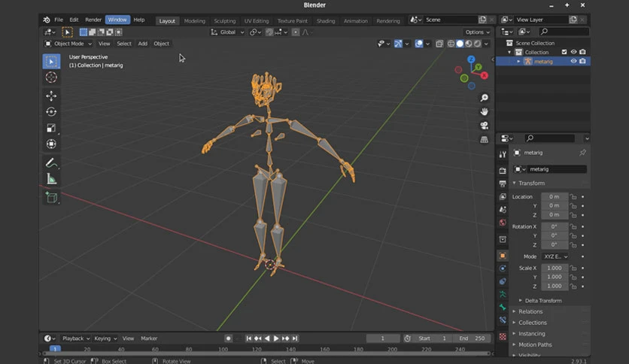
Task: Select the Measure tool
Action: [x=51, y=179]
